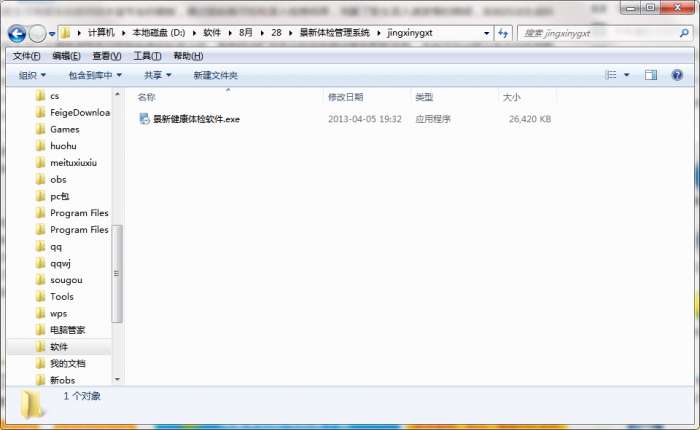This screenshot has width=700, height=430.
Task: Open the 编辑(E) menu
Action: 66,56
